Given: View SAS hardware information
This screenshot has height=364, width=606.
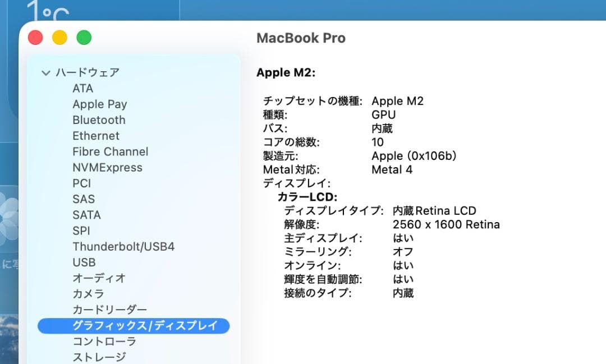Looking at the screenshot, I should tap(83, 199).
